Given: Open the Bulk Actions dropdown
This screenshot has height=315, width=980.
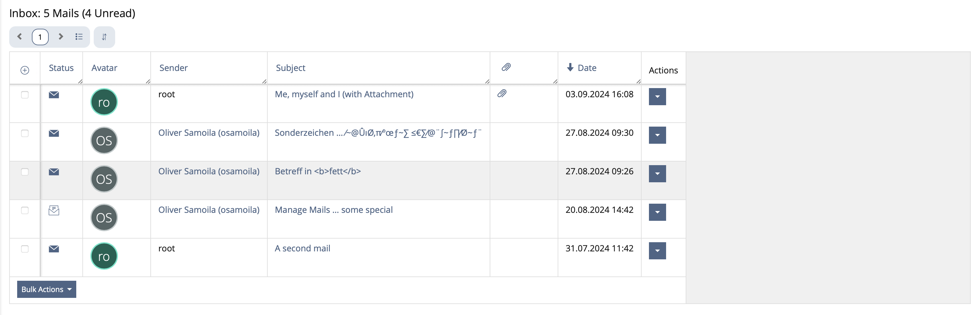Looking at the screenshot, I should 47,290.
